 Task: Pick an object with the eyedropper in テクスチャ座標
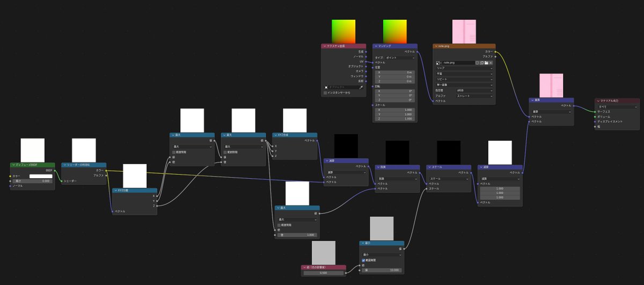click(361, 87)
